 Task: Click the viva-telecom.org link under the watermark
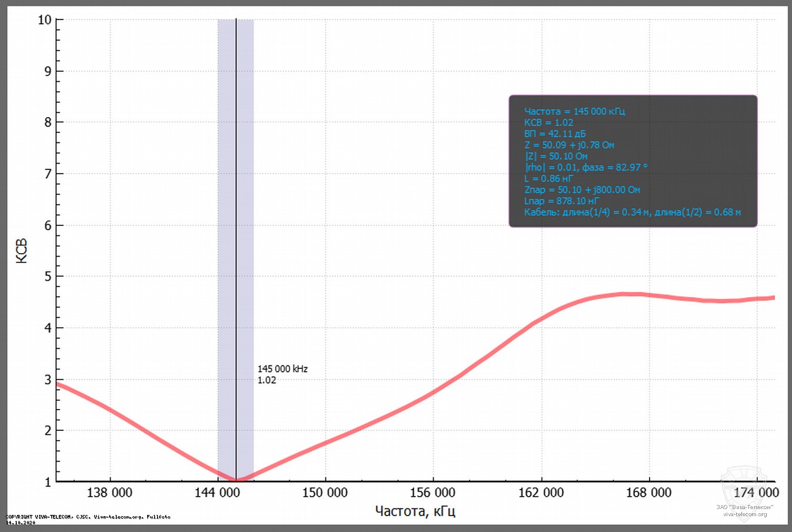[x=745, y=514]
